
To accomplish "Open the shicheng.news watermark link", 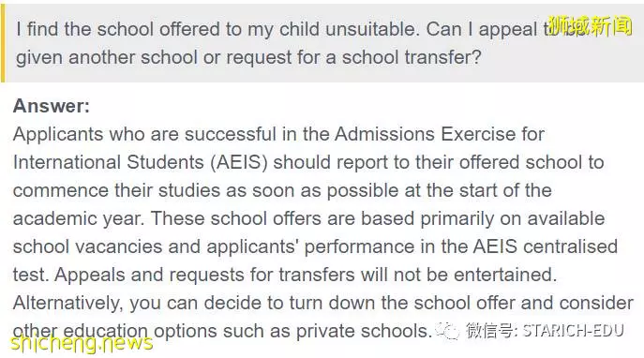I will pos(82,343).
